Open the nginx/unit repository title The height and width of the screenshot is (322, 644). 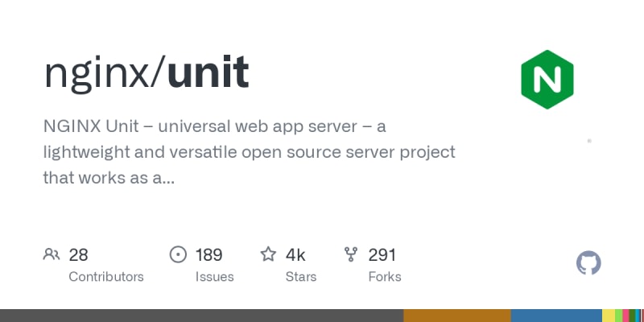click(146, 74)
